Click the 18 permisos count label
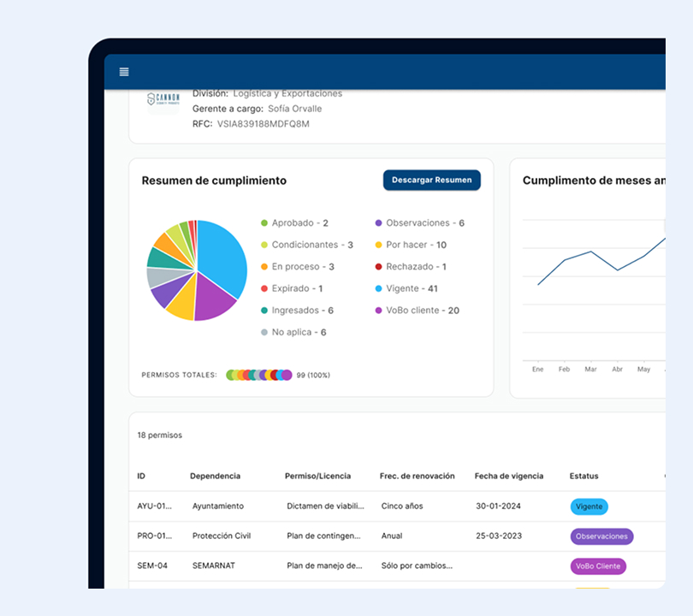Viewport: 693px width, 616px height. (159, 435)
